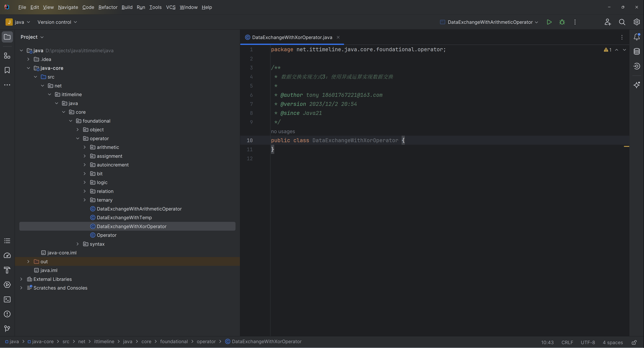Toggle read-only lock in status bar
The height and width of the screenshot is (348, 644).
634,342
